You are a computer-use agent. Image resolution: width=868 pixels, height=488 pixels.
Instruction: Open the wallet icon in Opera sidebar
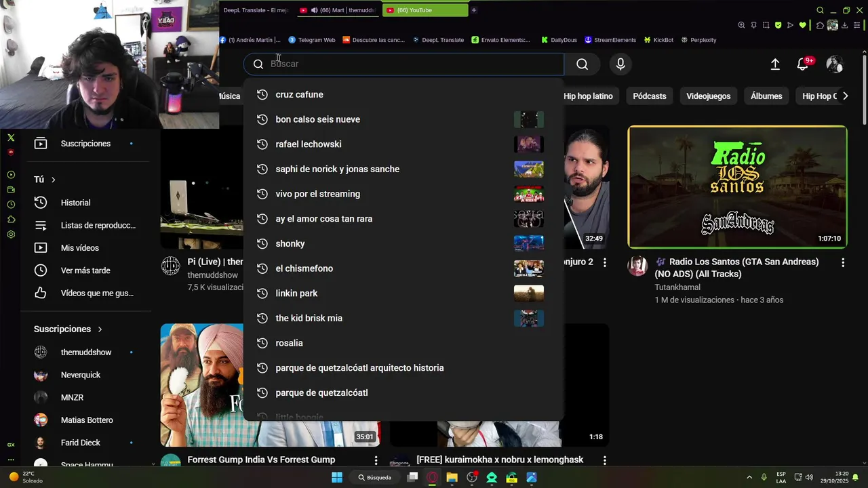click(11, 190)
